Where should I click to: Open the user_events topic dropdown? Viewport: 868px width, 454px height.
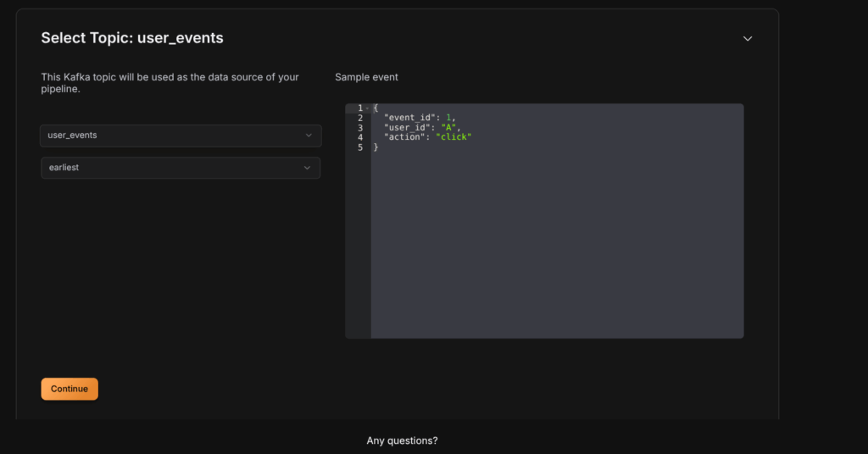pos(181,136)
